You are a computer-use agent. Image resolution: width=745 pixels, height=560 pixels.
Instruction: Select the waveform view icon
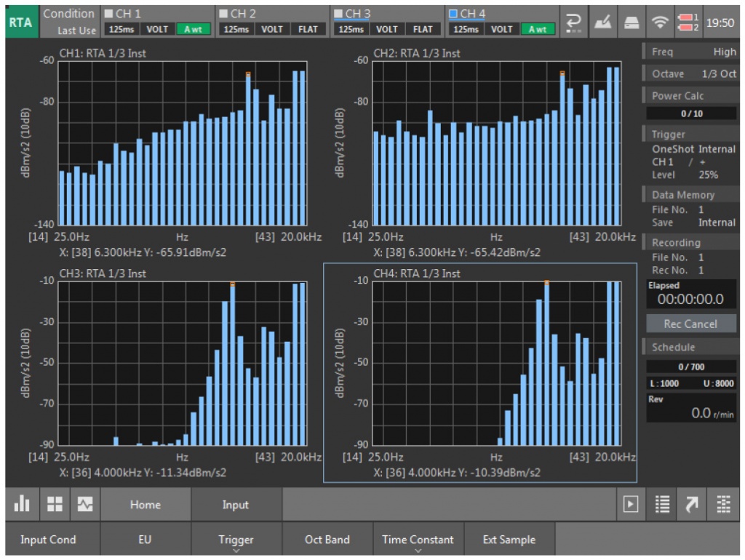click(x=85, y=504)
